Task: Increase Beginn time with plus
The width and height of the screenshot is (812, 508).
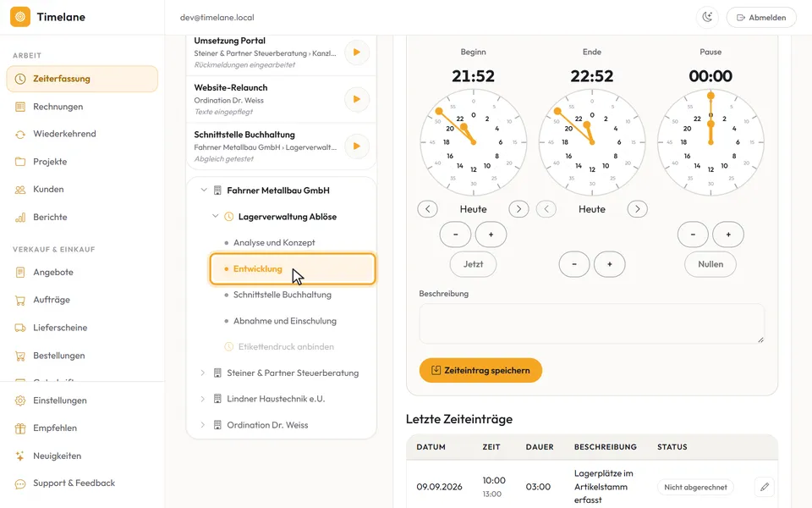Action: click(491, 235)
